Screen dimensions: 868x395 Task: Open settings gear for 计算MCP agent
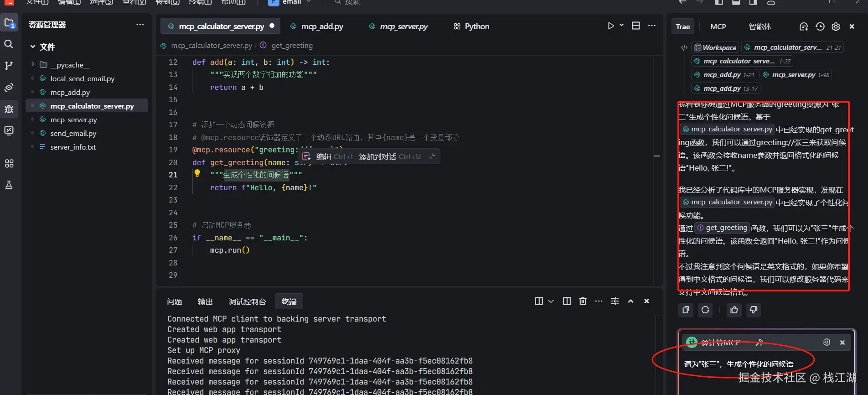point(827,342)
